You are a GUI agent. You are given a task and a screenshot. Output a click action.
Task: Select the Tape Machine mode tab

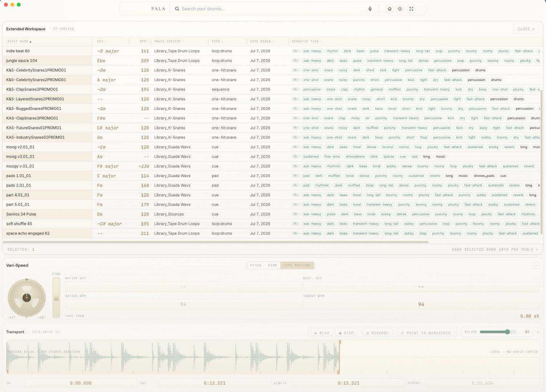[x=297, y=265]
